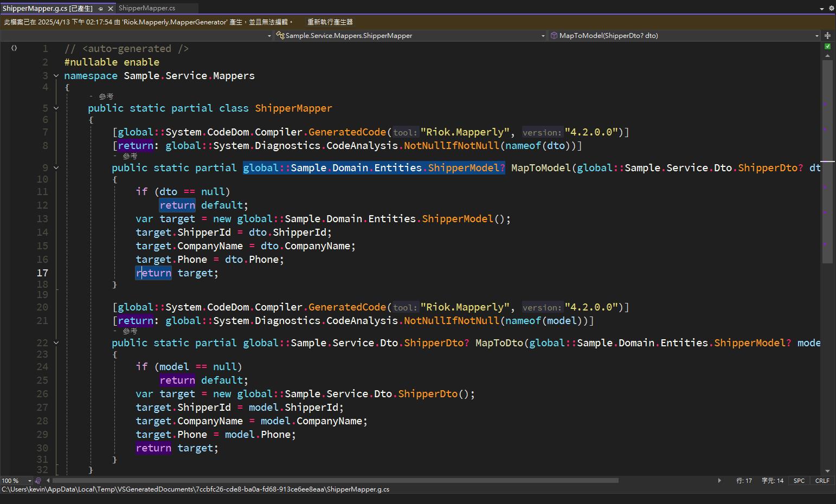Click the code brackets icon beside line 1
836x504 pixels.
pyautogui.click(x=14, y=48)
